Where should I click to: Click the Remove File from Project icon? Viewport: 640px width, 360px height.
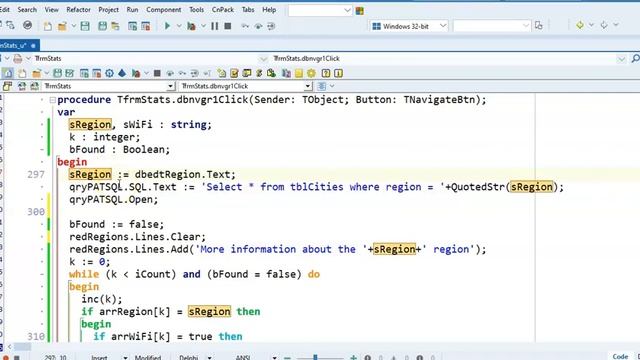pyautogui.click(x=146, y=26)
